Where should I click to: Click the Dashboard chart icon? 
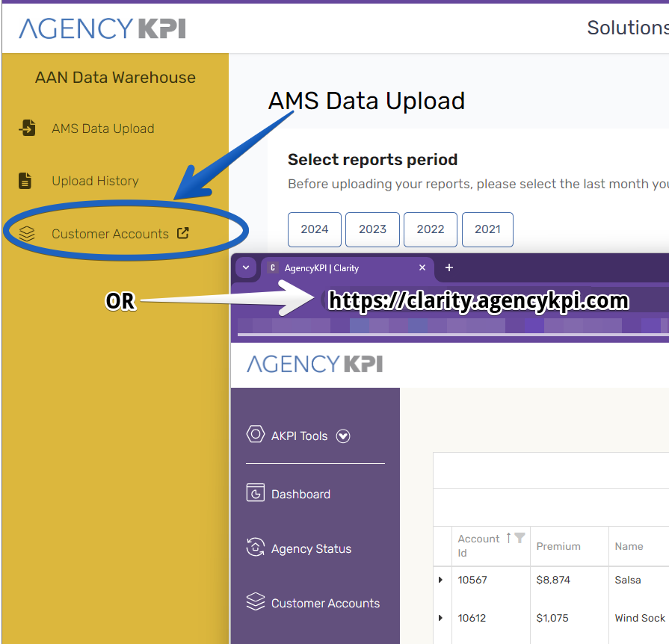click(x=255, y=492)
